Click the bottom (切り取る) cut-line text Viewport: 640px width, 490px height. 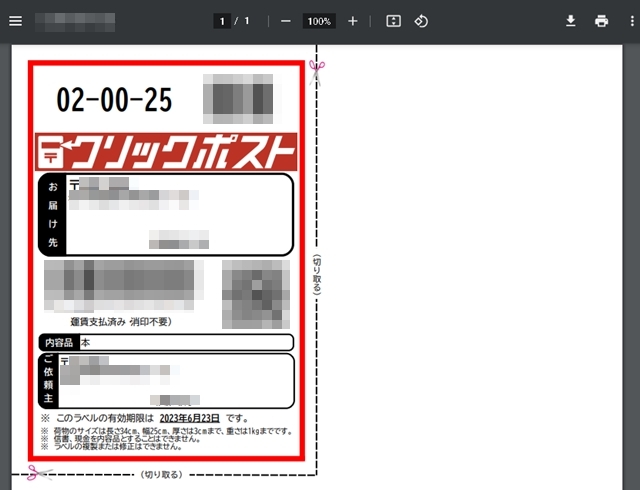click(162, 474)
